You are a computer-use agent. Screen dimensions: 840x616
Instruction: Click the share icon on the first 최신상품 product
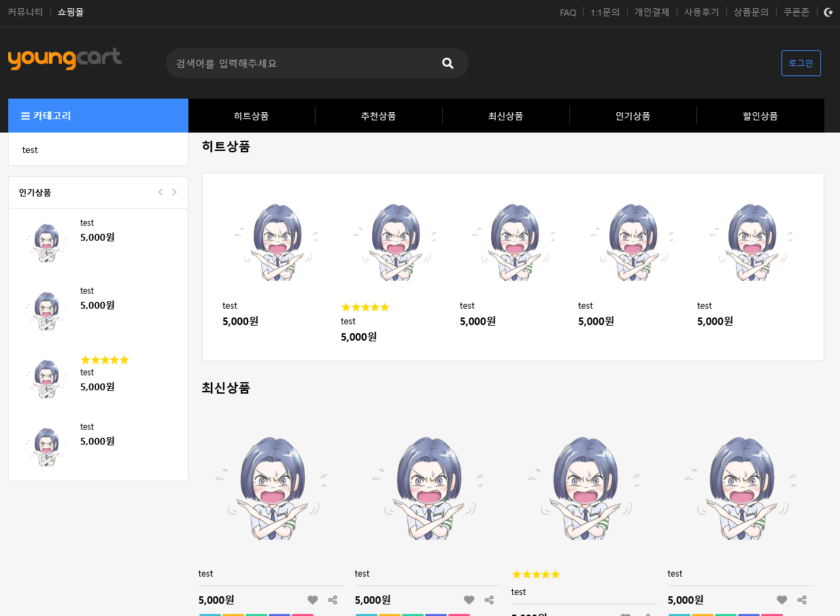(333, 600)
